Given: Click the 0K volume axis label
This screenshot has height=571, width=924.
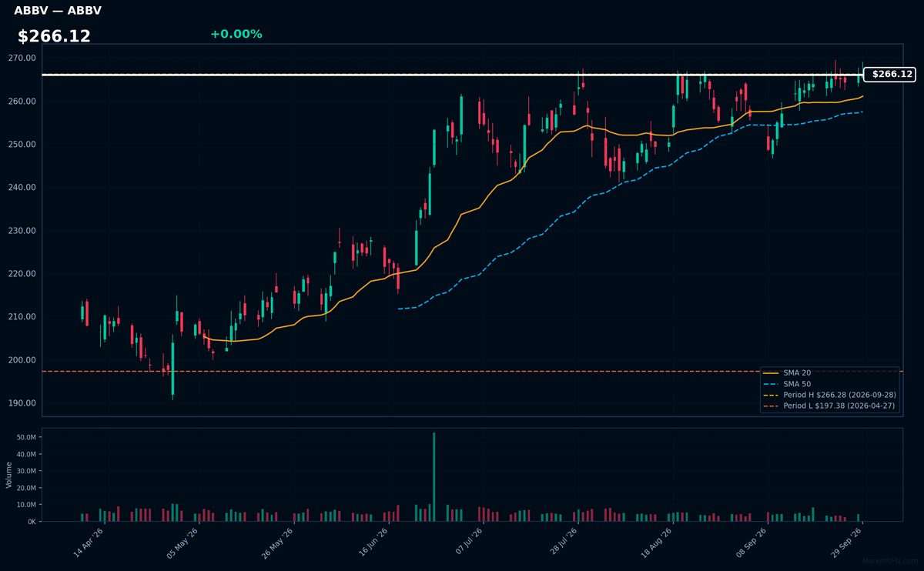Looking at the screenshot, I should pyautogui.click(x=32, y=522).
